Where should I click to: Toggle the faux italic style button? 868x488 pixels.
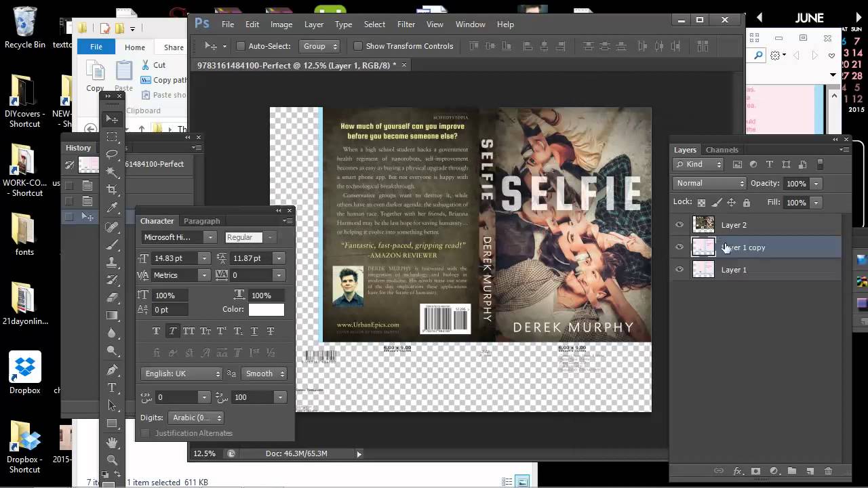[x=172, y=331]
